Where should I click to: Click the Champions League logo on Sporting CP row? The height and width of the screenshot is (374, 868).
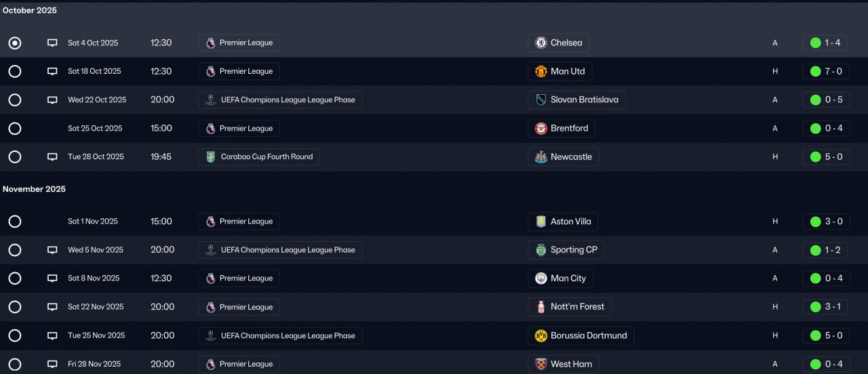211,250
